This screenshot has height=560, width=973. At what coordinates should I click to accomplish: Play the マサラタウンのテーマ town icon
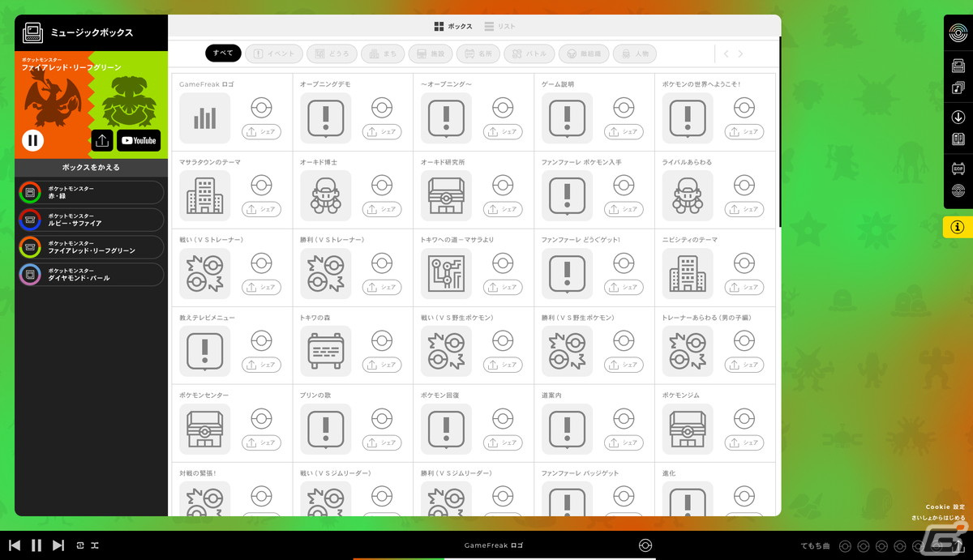204,195
